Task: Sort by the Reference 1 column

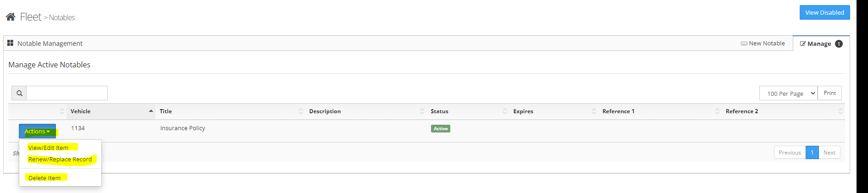Action: [717, 111]
